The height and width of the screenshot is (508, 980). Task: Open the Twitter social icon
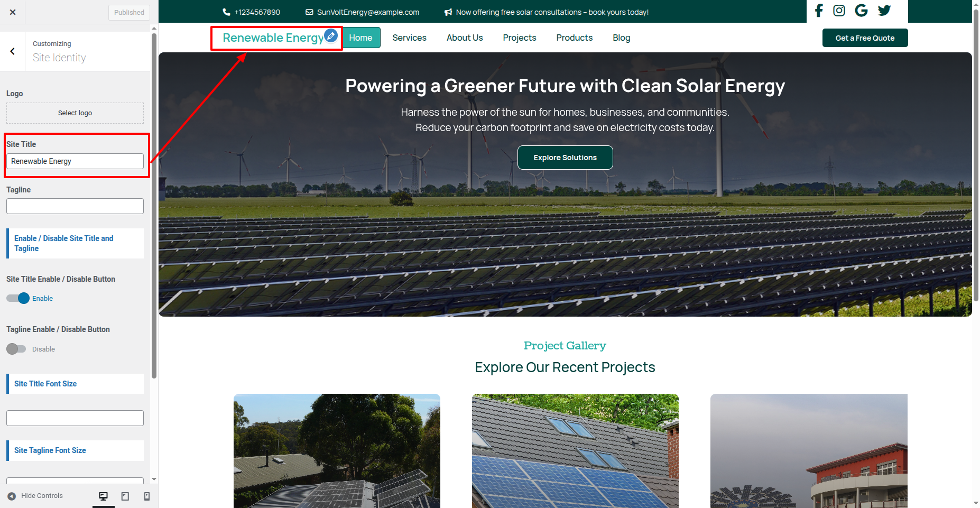pyautogui.click(x=884, y=11)
